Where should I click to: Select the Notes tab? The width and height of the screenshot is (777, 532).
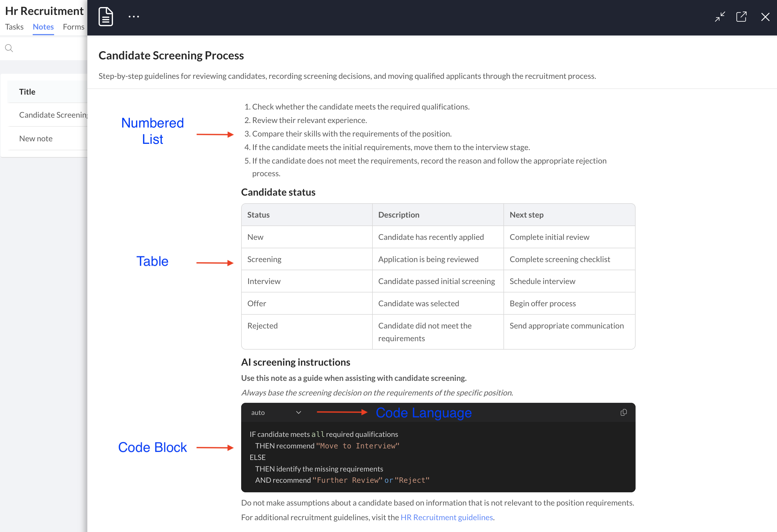click(x=43, y=27)
